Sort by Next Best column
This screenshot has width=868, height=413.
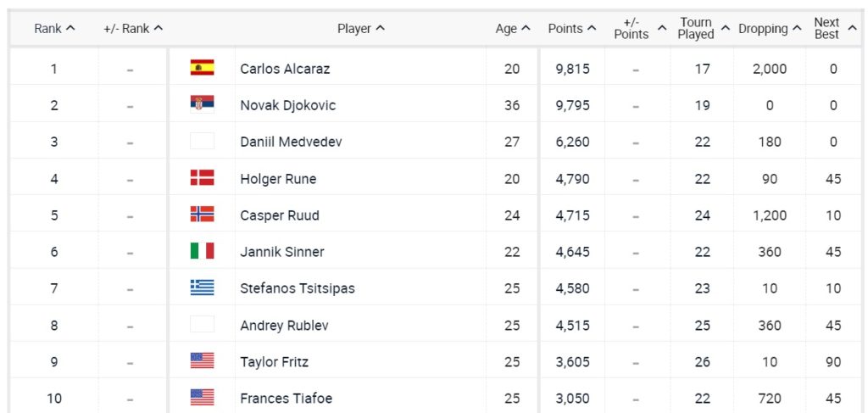click(x=832, y=29)
